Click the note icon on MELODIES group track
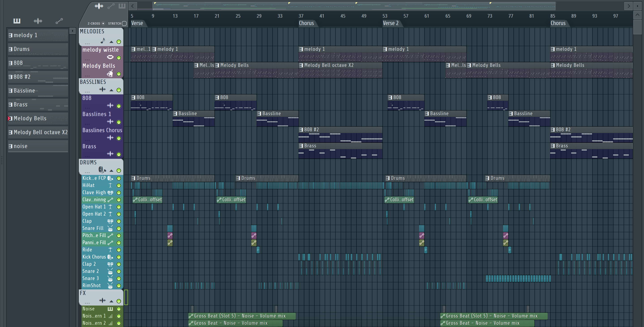Image resolution: width=644 pixels, height=327 pixels. point(103,41)
